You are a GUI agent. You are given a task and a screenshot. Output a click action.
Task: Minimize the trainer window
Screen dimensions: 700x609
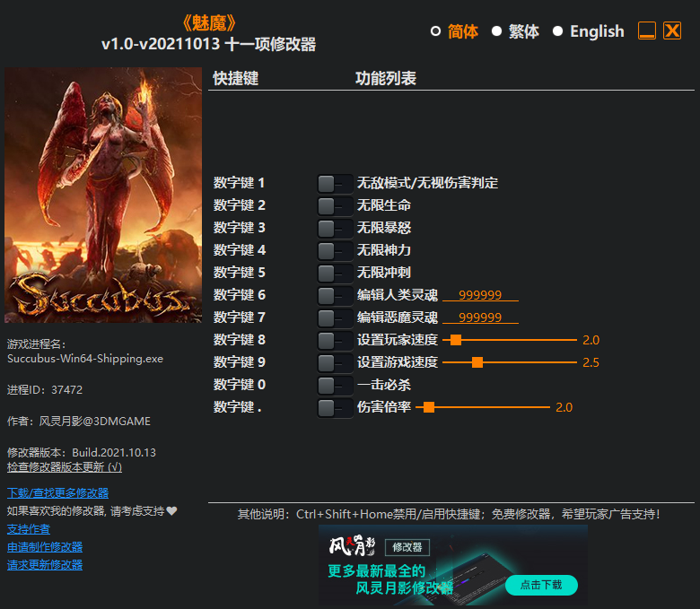click(647, 30)
